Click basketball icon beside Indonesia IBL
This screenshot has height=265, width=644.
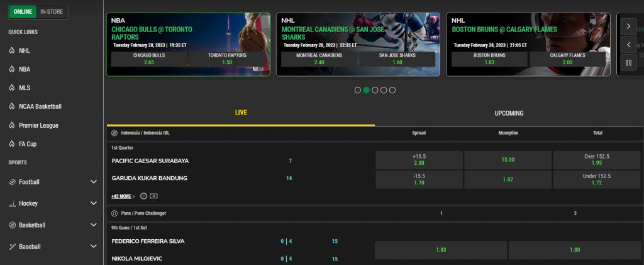pos(114,133)
